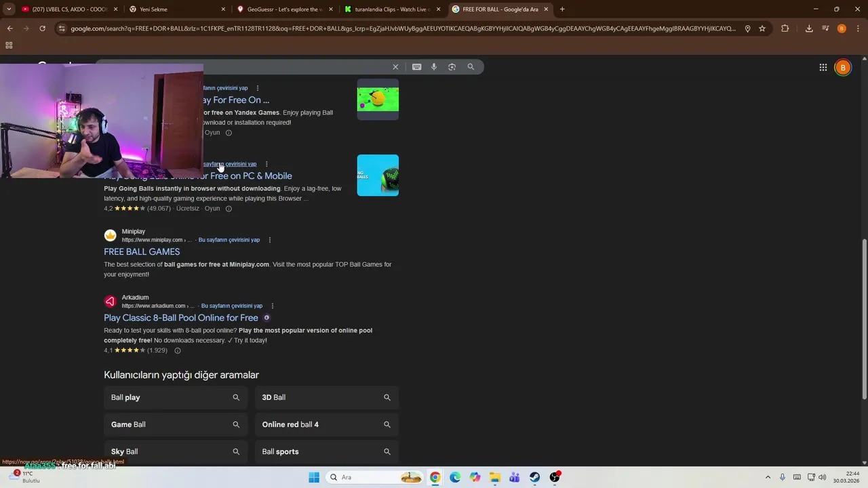This screenshot has height=488, width=868.
Task: Show info about Going Balls Oyun rating
Action: tap(229, 209)
